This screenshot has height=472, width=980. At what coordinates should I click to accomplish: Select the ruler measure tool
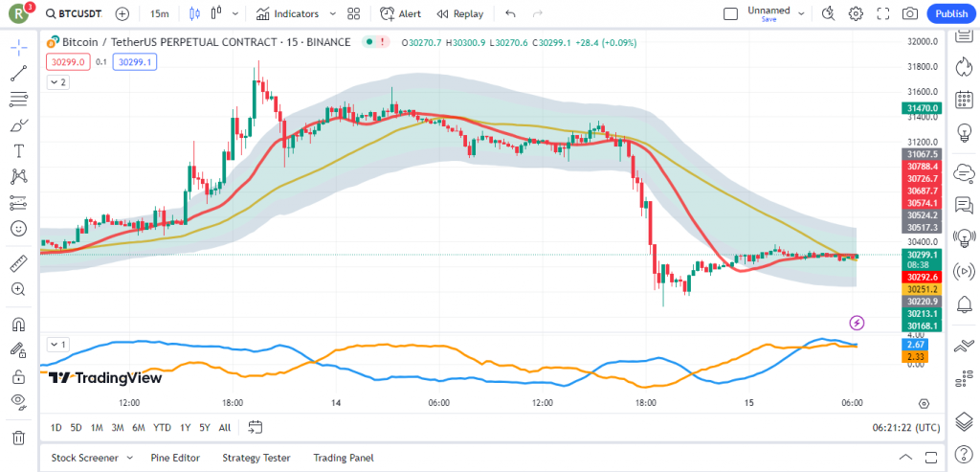[x=19, y=264]
